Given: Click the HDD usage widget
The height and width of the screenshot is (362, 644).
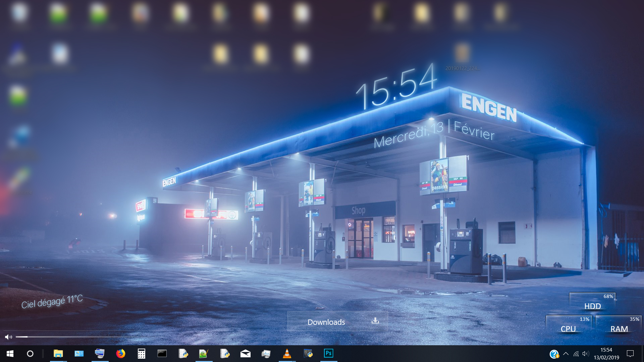Looking at the screenshot, I should coord(592,301).
